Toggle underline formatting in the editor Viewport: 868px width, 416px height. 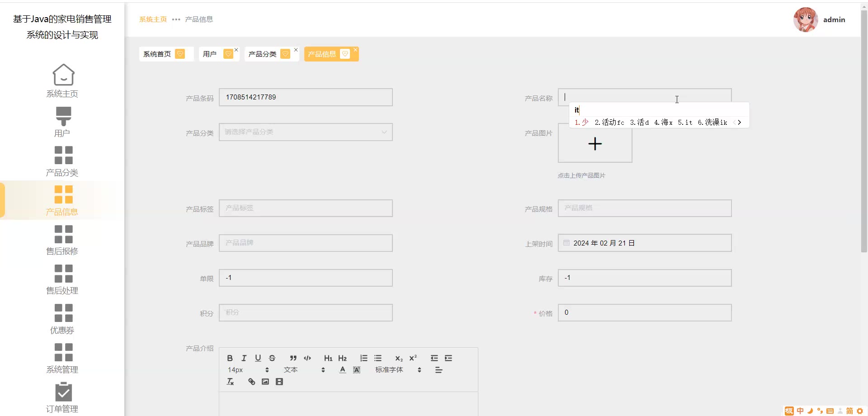pyautogui.click(x=258, y=358)
